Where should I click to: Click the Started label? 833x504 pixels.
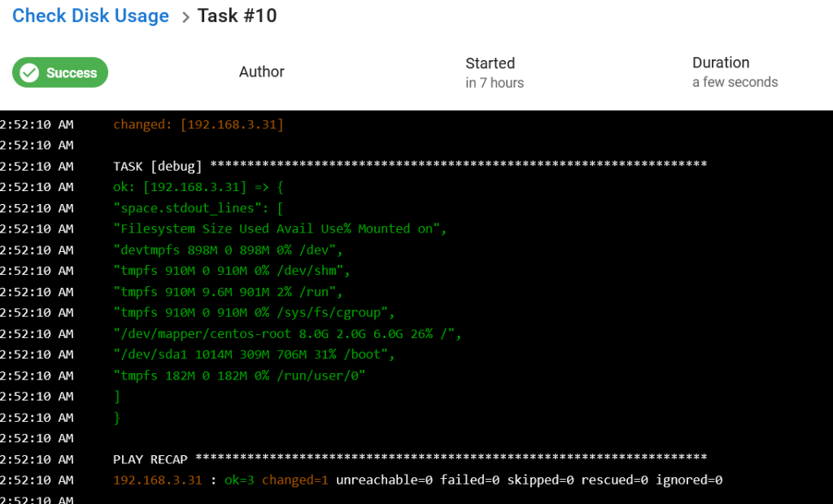point(490,63)
